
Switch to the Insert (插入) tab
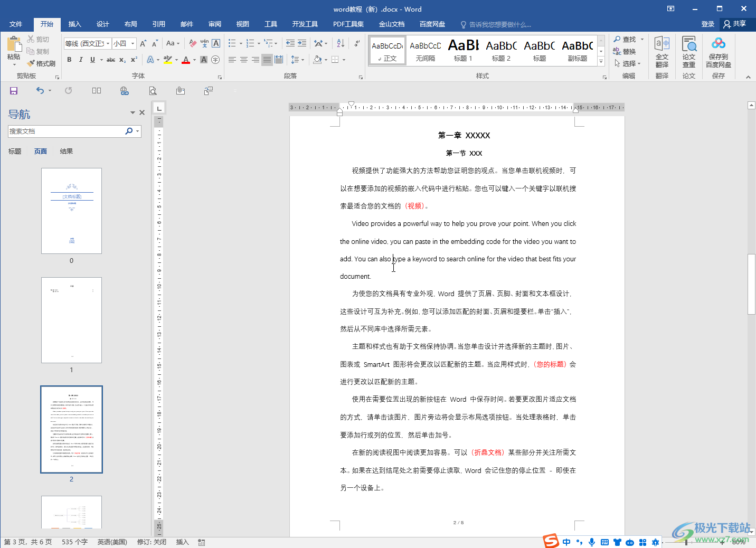click(75, 24)
